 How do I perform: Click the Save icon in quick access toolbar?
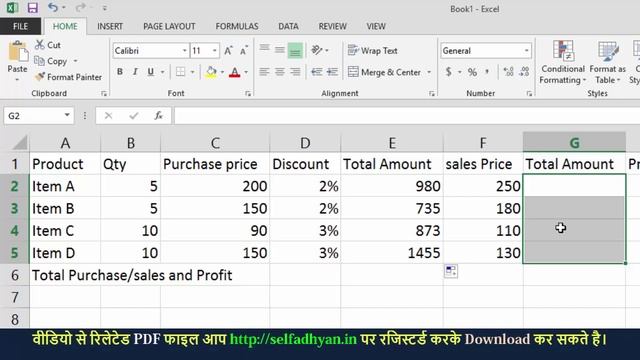tap(32, 8)
